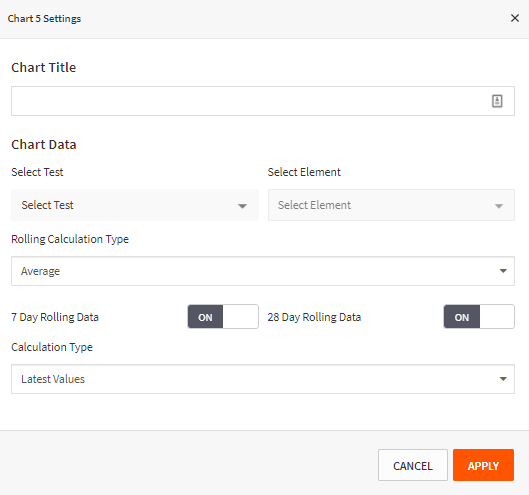Click the white off side of 28 Day toggle
The width and height of the screenshot is (529, 495).
497,317
